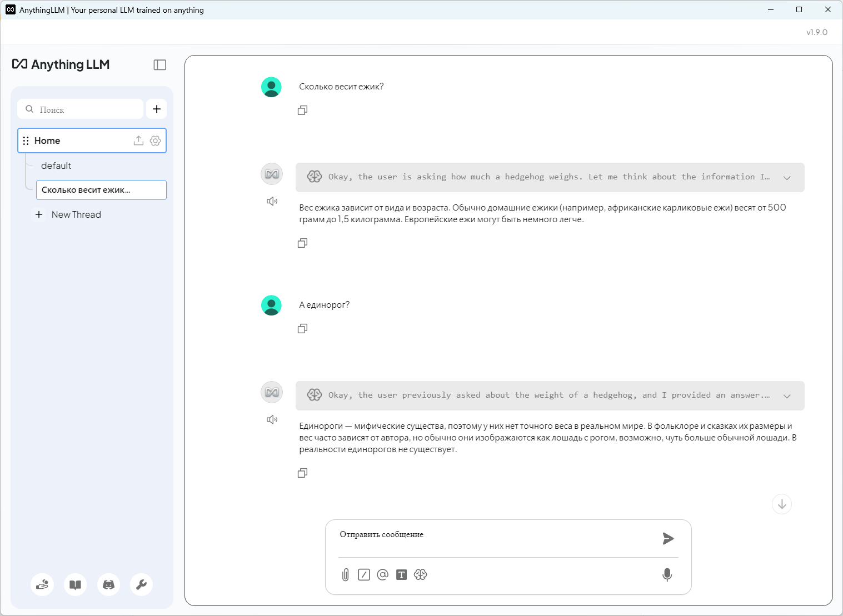Click the drag handle dots beside Home
This screenshot has height=616, width=843.
click(26, 141)
